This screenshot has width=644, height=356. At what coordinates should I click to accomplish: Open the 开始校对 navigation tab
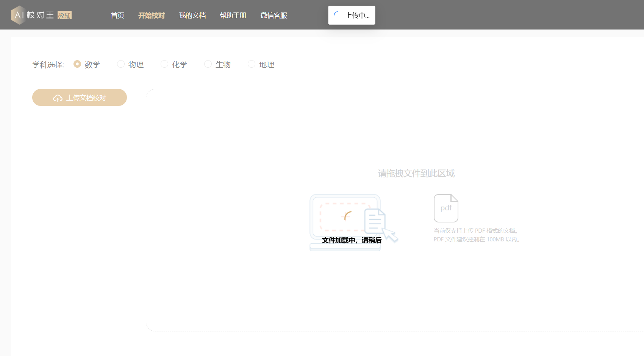[152, 16]
